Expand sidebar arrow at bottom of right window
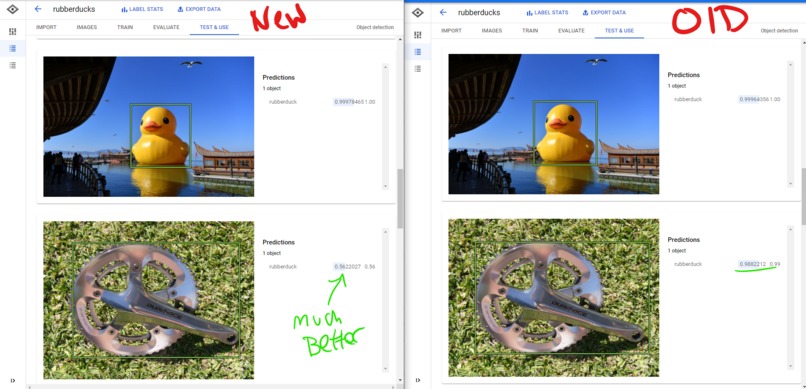806x389 pixels. point(418,380)
